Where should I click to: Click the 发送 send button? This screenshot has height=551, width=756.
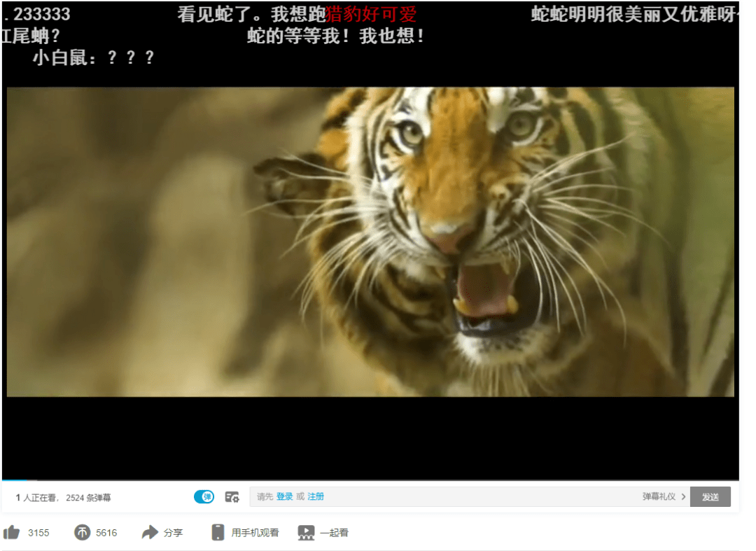(710, 496)
